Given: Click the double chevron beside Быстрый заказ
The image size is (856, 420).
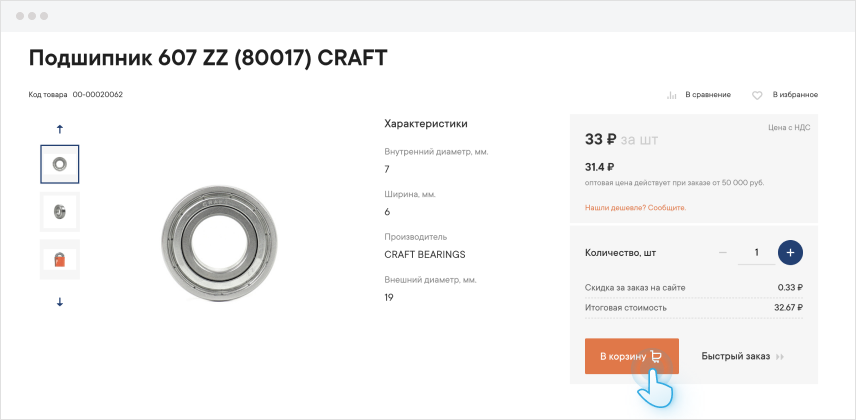Looking at the screenshot, I should [780, 356].
